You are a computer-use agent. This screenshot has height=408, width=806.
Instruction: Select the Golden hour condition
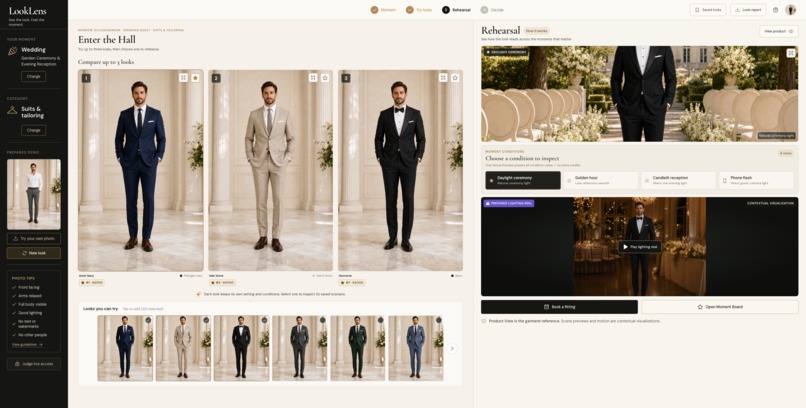click(x=600, y=180)
